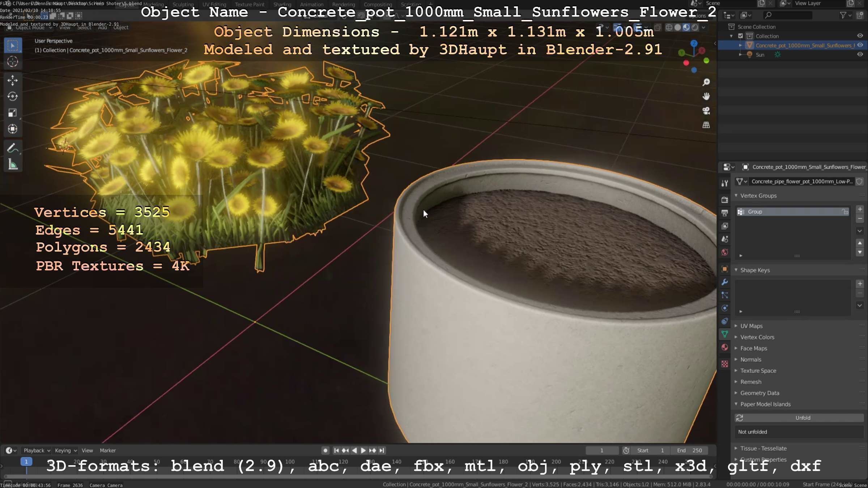
Task: Hide Concrete_pot_1000mm_Small_Sunflowers object eye icon
Action: click(860, 45)
